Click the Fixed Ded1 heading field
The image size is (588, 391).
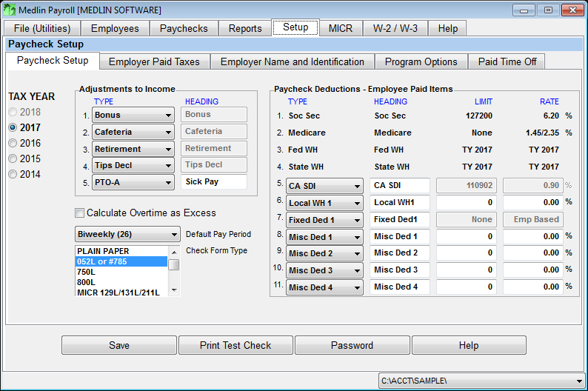pyautogui.click(x=400, y=220)
